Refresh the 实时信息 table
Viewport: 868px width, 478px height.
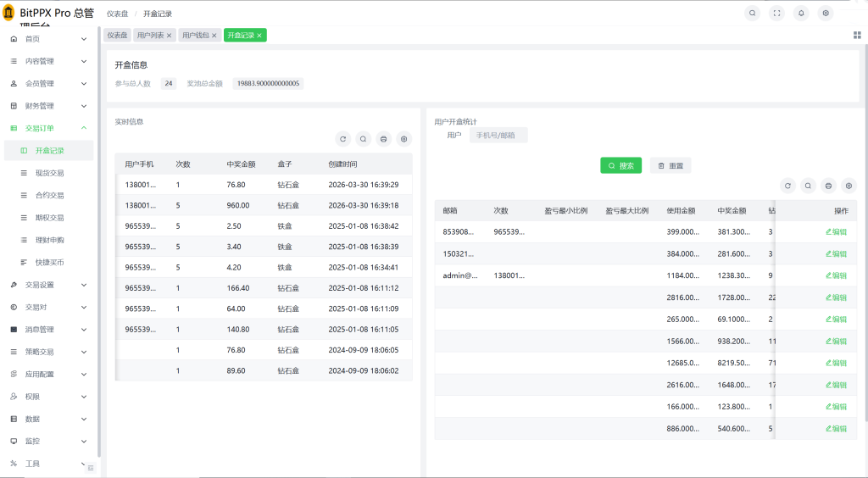click(342, 139)
